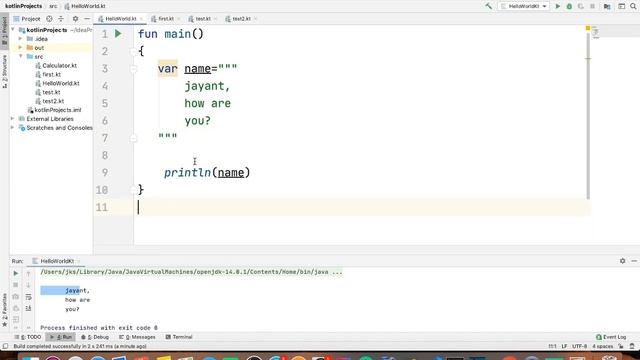Toggle the Favorites side tool window tab
640x360 pixels.
4,309
